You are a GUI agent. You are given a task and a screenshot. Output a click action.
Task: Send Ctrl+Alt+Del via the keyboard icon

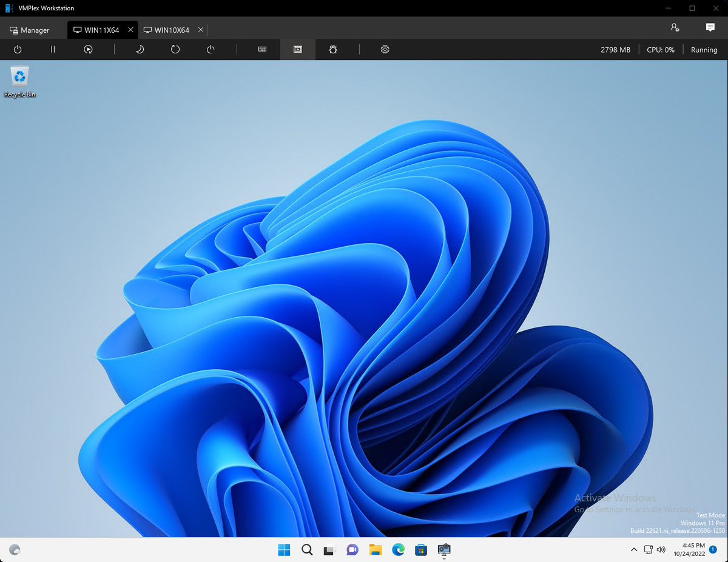[x=261, y=49]
